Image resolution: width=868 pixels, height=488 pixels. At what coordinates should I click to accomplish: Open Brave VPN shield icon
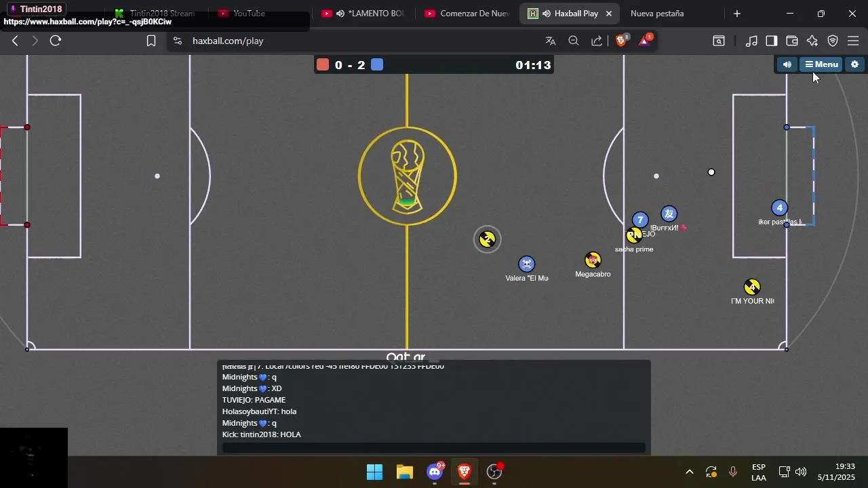[833, 41]
